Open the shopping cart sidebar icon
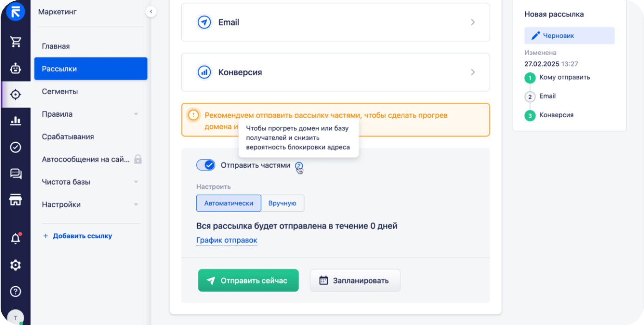The height and width of the screenshot is (325, 644). (15, 41)
